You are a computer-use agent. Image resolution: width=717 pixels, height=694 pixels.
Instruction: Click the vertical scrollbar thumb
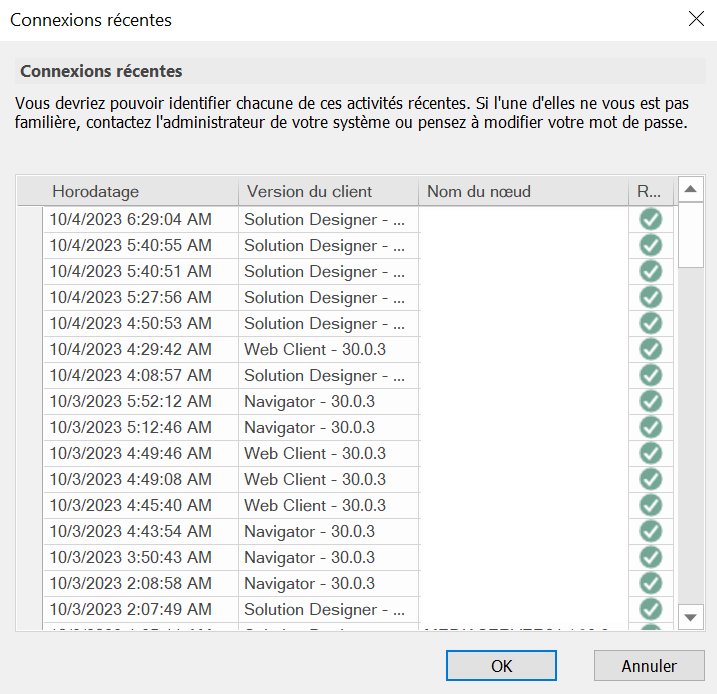click(690, 235)
